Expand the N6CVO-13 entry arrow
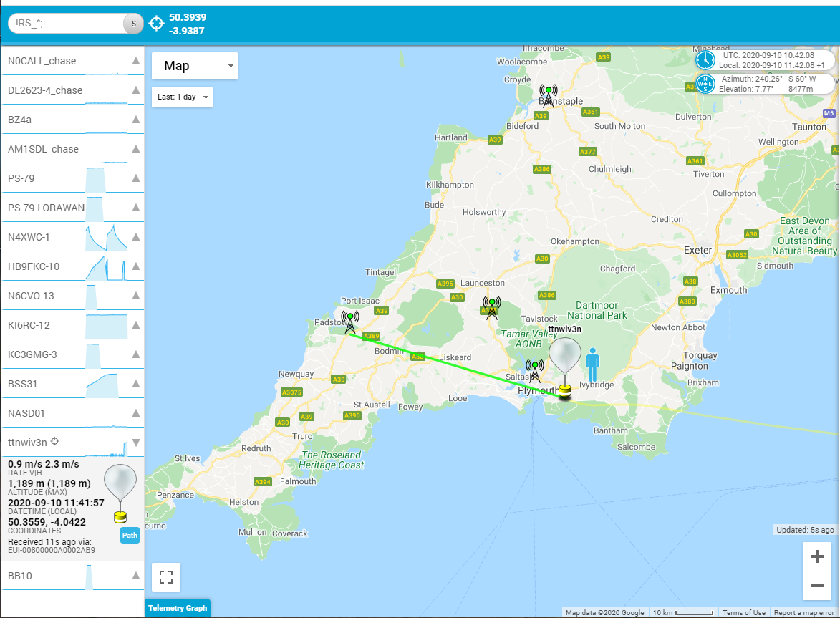Image resolution: width=840 pixels, height=618 pixels. [x=136, y=296]
